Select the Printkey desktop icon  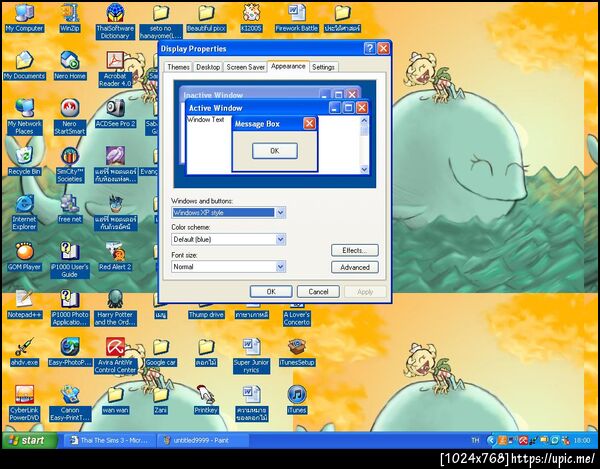click(206, 401)
